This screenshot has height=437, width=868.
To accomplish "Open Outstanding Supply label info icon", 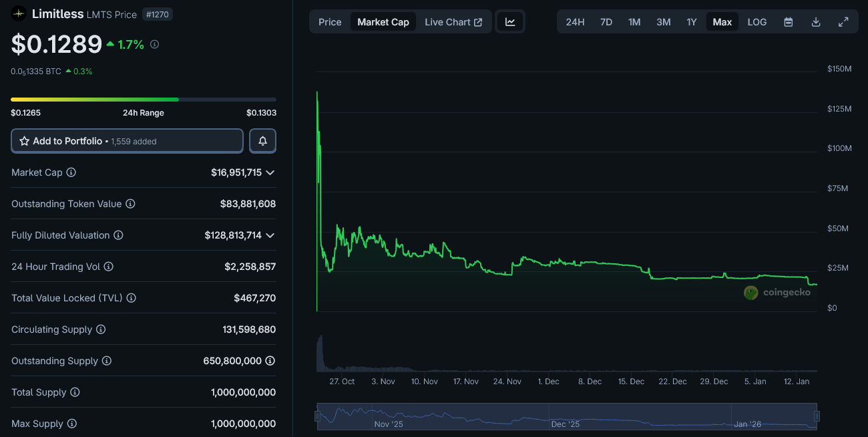I will (x=107, y=361).
